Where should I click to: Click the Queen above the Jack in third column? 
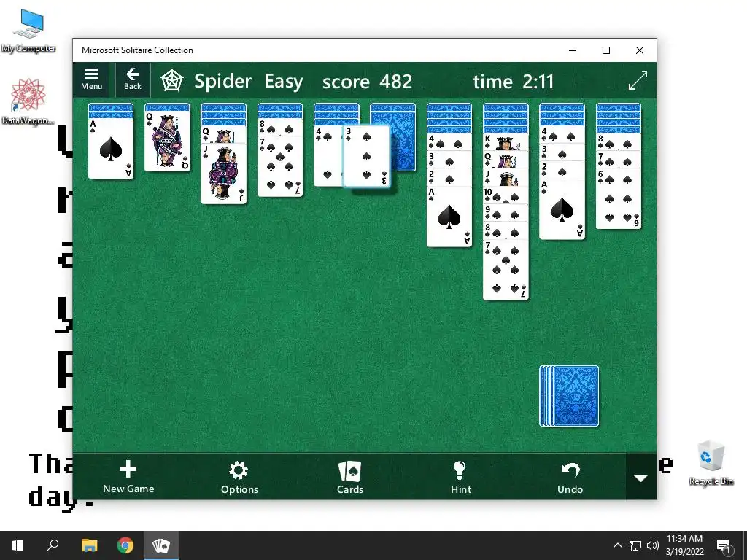[x=223, y=134]
